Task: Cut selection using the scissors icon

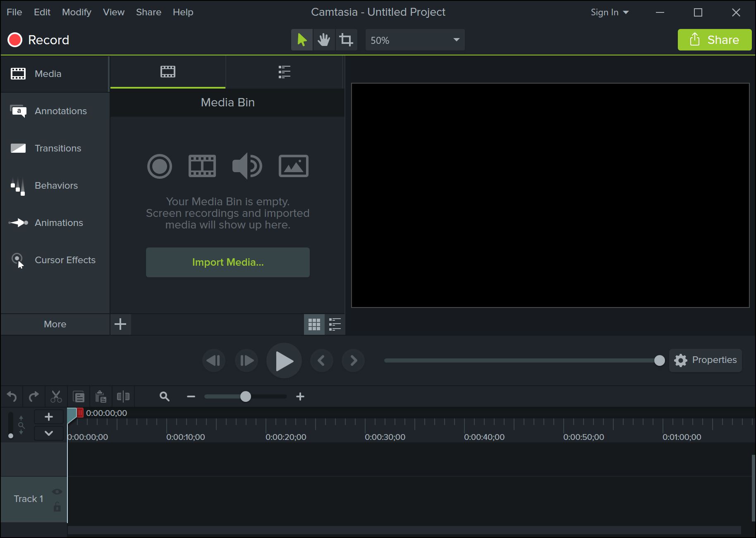Action: (56, 396)
